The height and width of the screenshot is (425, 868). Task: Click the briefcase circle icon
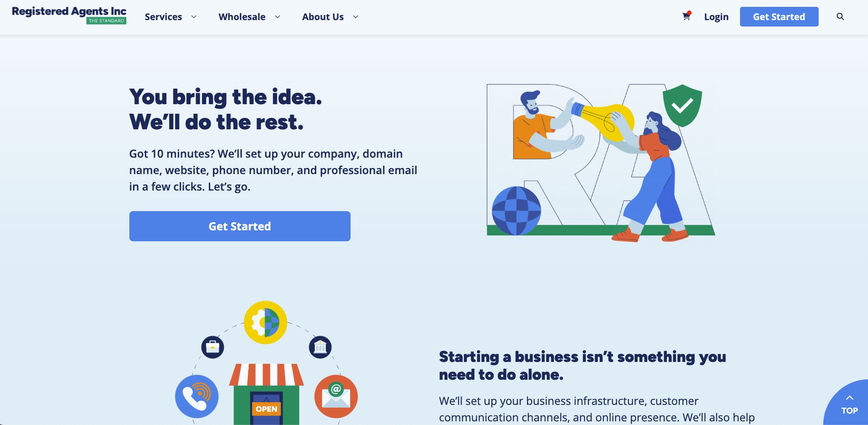(x=213, y=347)
